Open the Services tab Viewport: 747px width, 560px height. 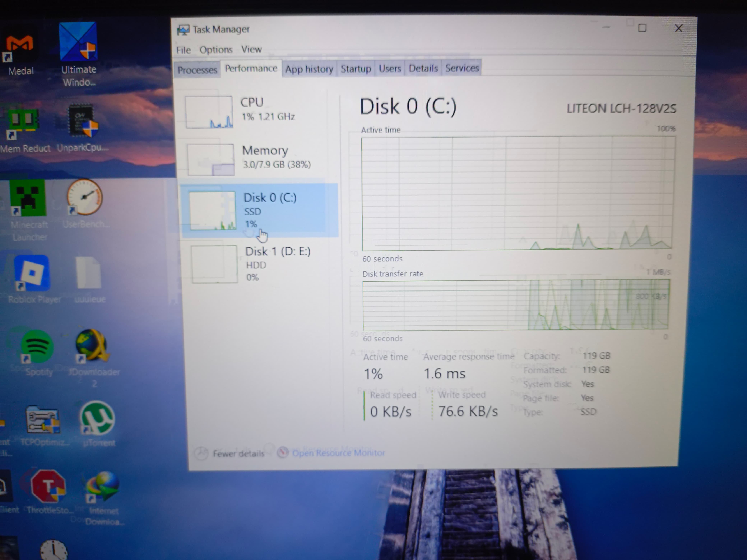click(x=462, y=68)
